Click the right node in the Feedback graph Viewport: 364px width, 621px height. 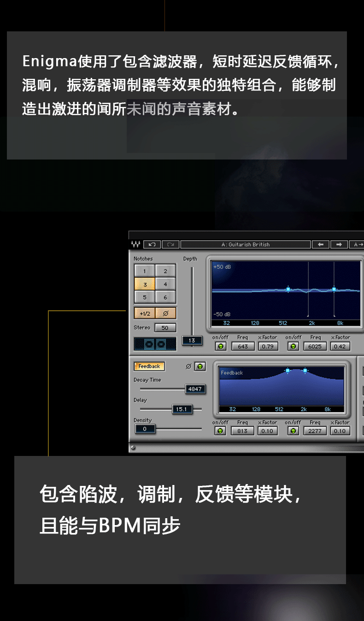305,370
